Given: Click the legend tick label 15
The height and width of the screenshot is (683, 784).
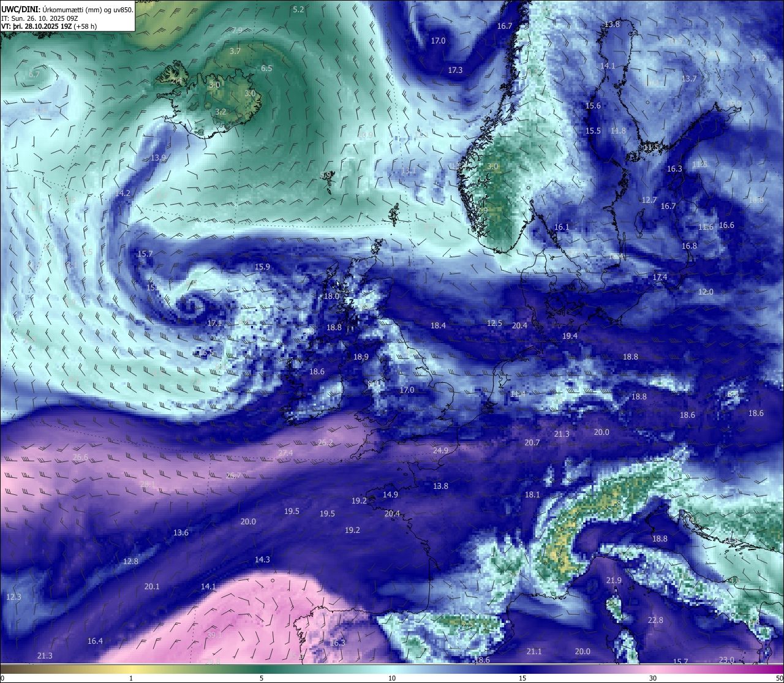Looking at the screenshot, I should pos(522,678).
